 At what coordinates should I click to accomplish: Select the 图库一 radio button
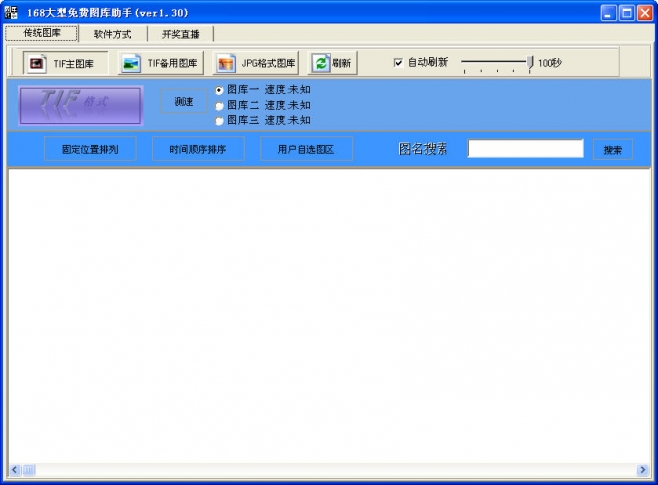click(x=220, y=90)
